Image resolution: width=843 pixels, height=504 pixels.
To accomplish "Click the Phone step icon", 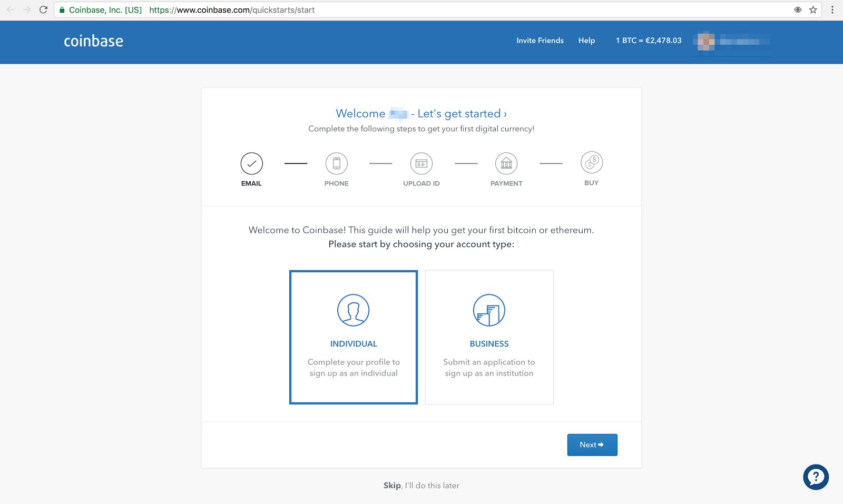I will 337,163.
